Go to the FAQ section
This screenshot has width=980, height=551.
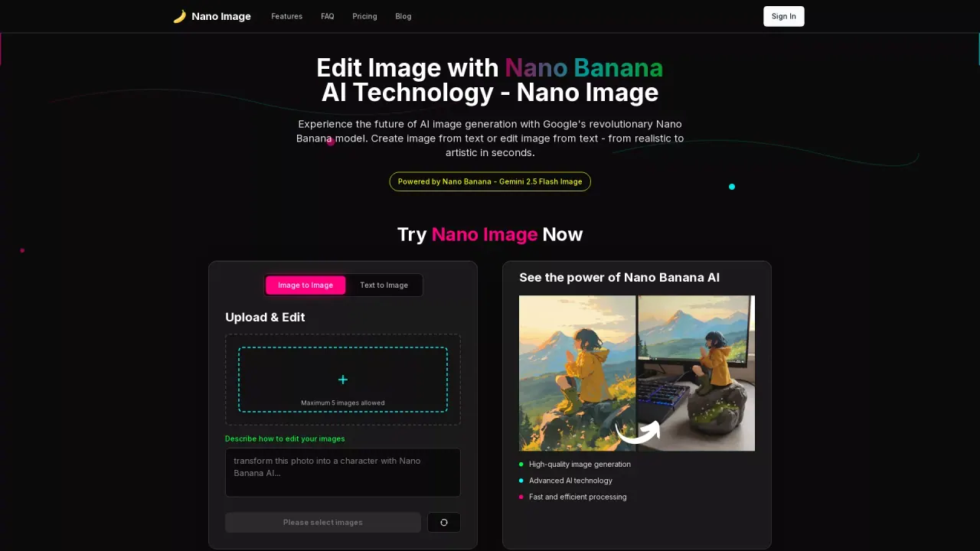[x=328, y=16]
